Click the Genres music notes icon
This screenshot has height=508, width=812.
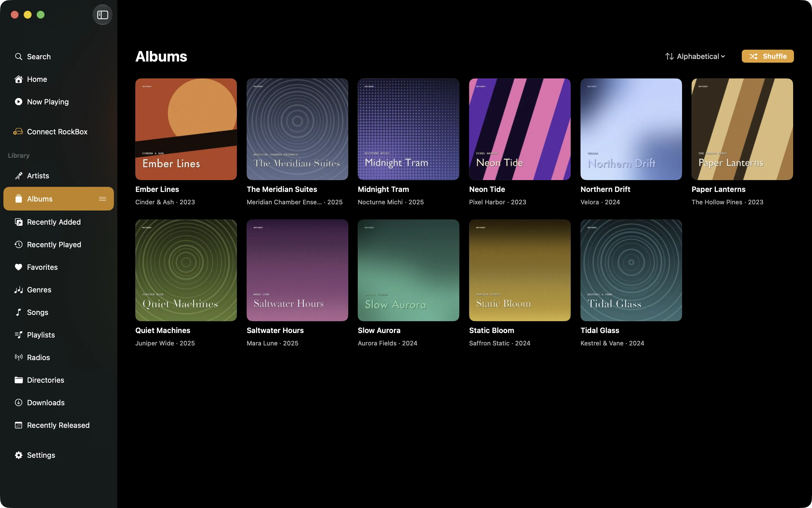tap(18, 290)
